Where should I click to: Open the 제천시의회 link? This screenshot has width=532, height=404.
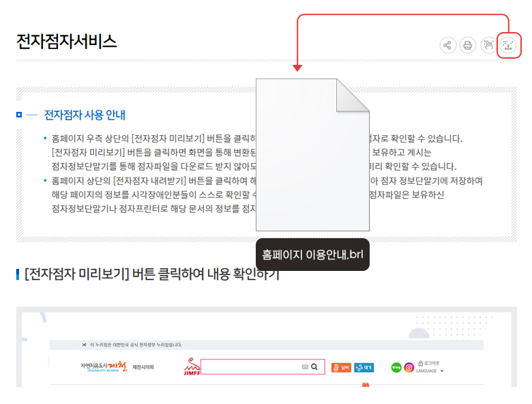pyautogui.click(x=143, y=367)
